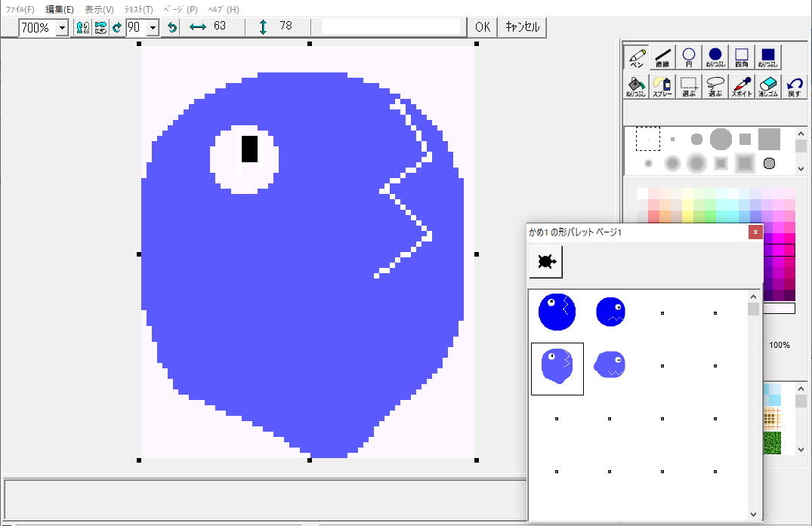Select the filled circle ぬりつぶし tool
Screen dimensions: 812x526
(715, 57)
